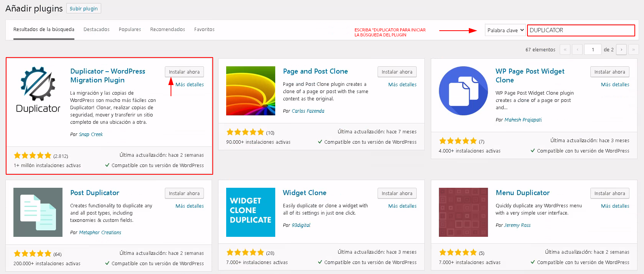The image size is (644, 274).
Task: Open the WP Page Post Widget Clone icon
Action: (463, 91)
